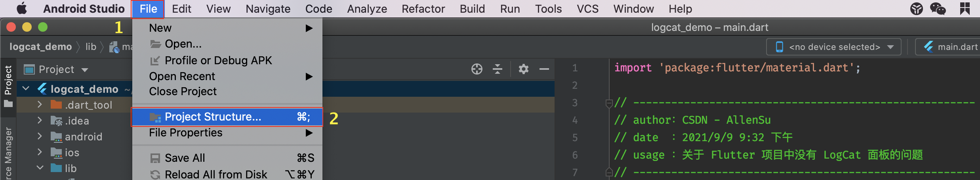
Task: Hide the Project panel with minus icon
Action: click(544, 69)
